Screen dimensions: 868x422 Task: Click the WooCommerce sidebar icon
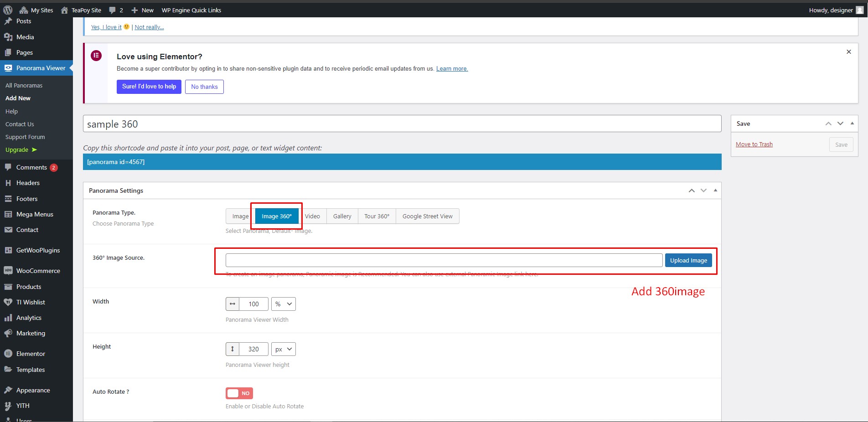(x=8, y=271)
